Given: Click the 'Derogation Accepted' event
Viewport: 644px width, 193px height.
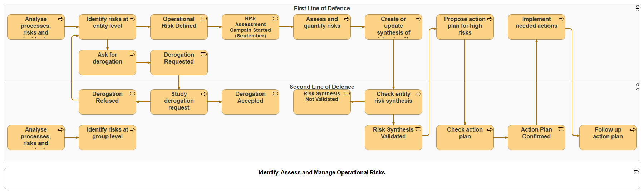Looking at the screenshot, I should [x=250, y=102].
